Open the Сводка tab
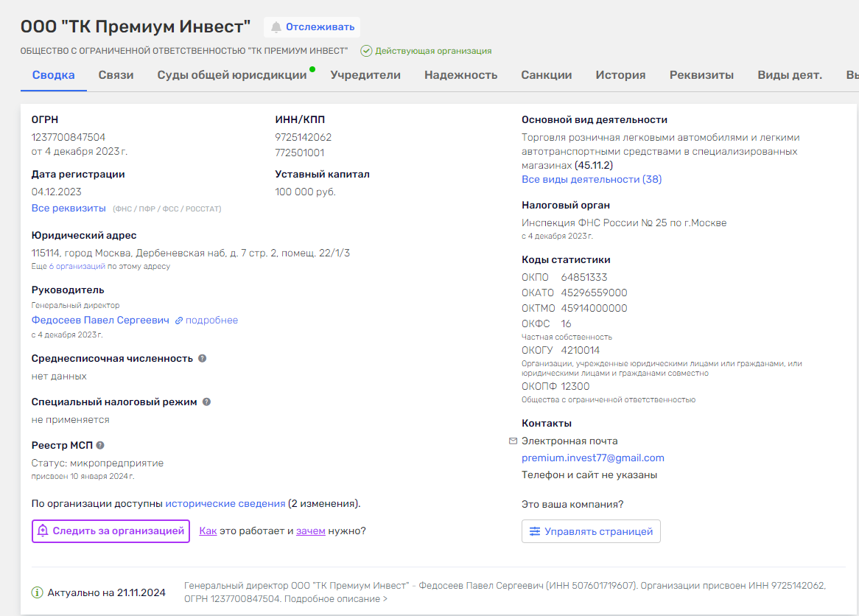The image size is (859, 616). [53, 75]
